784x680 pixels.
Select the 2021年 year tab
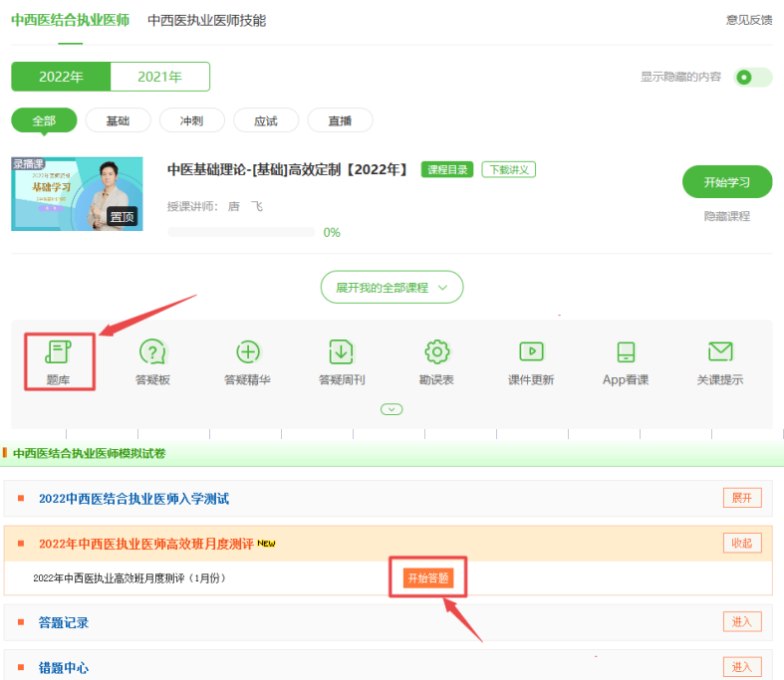[x=159, y=77]
